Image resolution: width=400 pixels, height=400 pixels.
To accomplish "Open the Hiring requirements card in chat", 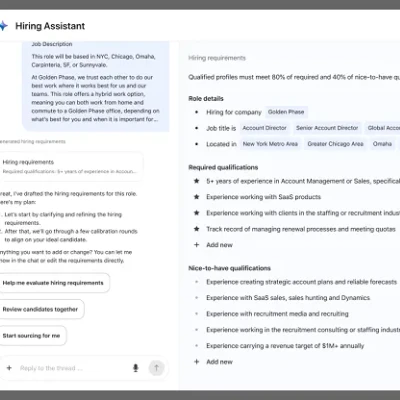I will pos(71,167).
